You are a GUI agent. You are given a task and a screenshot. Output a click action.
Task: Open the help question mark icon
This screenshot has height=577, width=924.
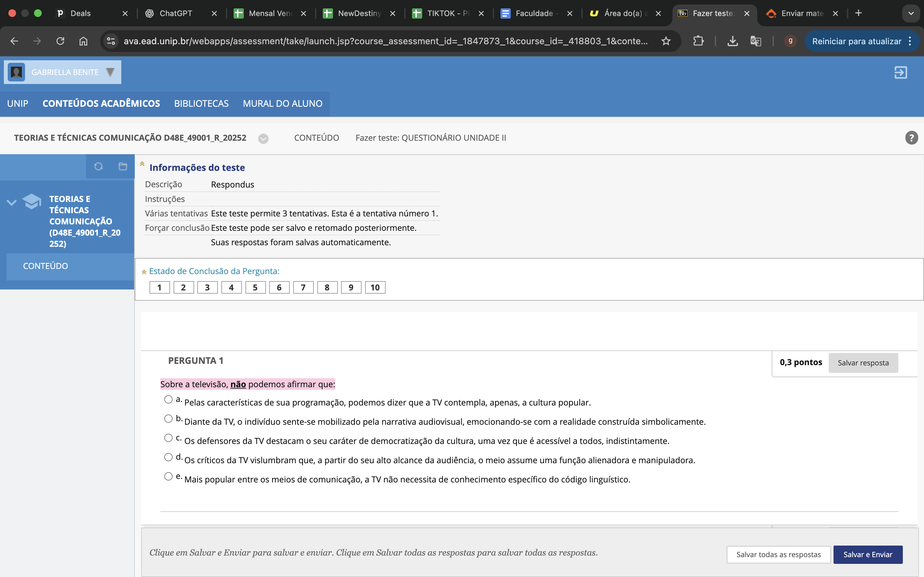point(911,138)
